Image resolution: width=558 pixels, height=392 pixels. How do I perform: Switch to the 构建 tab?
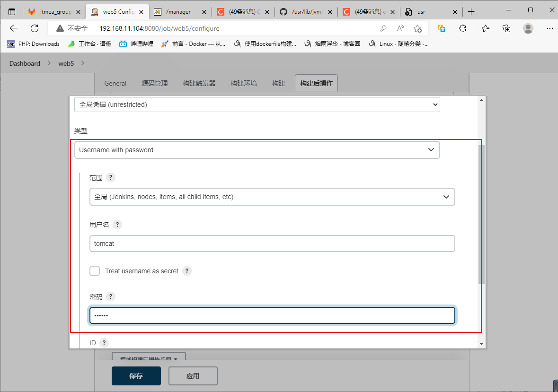[x=279, y=83]
